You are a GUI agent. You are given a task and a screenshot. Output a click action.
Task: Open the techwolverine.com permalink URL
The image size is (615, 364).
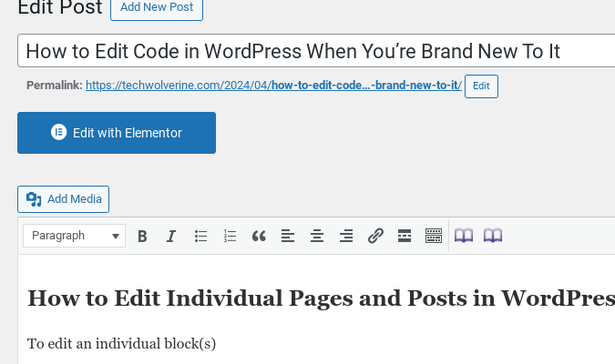(x=273, y=86)
